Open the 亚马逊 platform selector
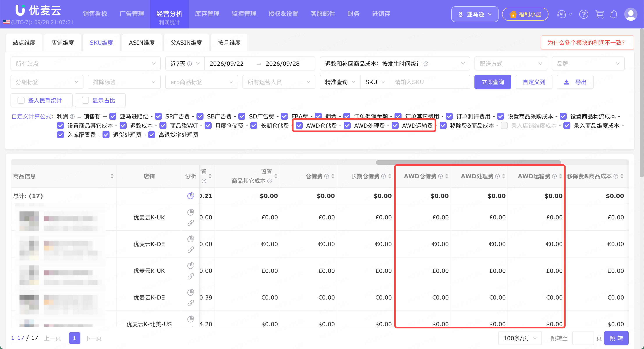 [474, 14]
